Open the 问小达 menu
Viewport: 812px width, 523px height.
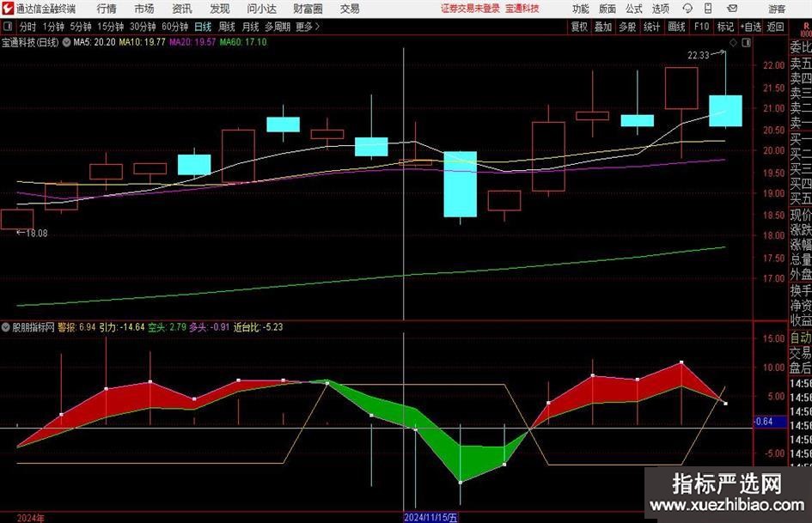(x=261, y=9)
